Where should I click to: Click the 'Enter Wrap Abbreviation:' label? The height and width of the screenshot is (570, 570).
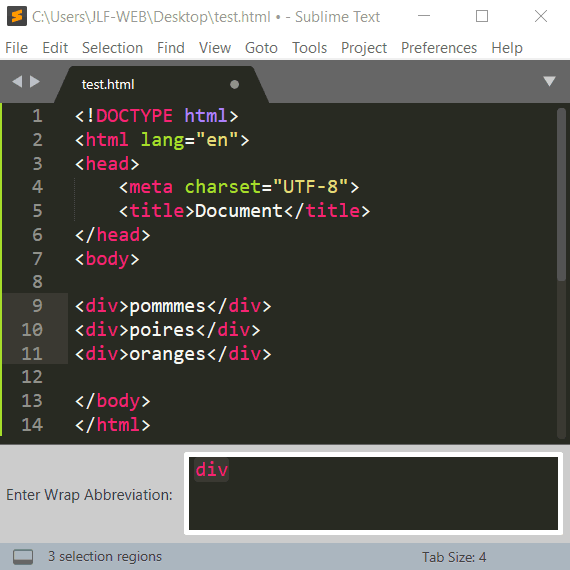(x=89, y=495)
